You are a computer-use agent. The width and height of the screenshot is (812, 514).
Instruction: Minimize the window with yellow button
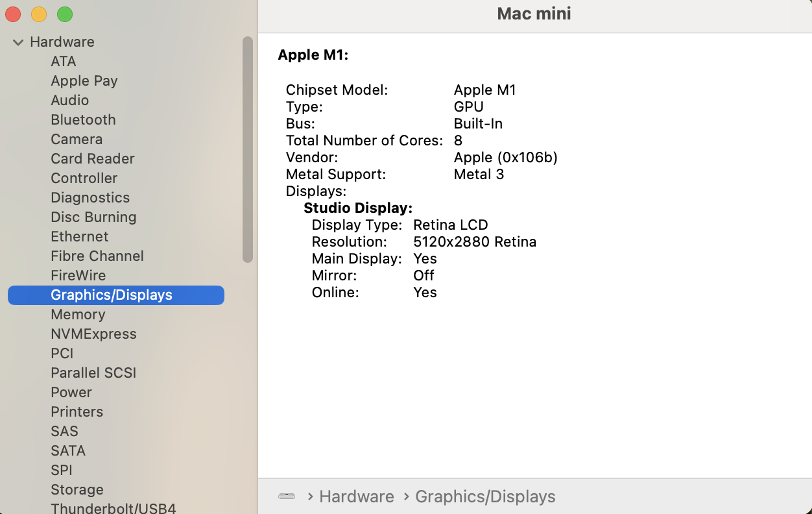pos(39,14)
